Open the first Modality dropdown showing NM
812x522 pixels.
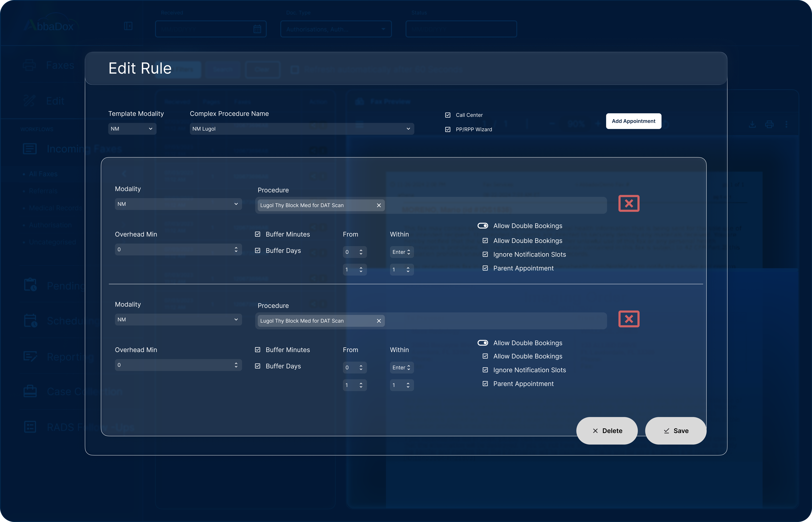[178, 204]
